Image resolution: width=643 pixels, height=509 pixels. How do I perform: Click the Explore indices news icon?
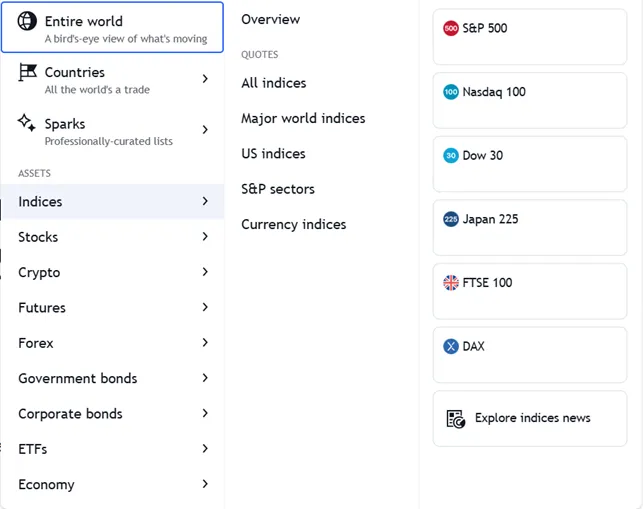click(455, 418)
